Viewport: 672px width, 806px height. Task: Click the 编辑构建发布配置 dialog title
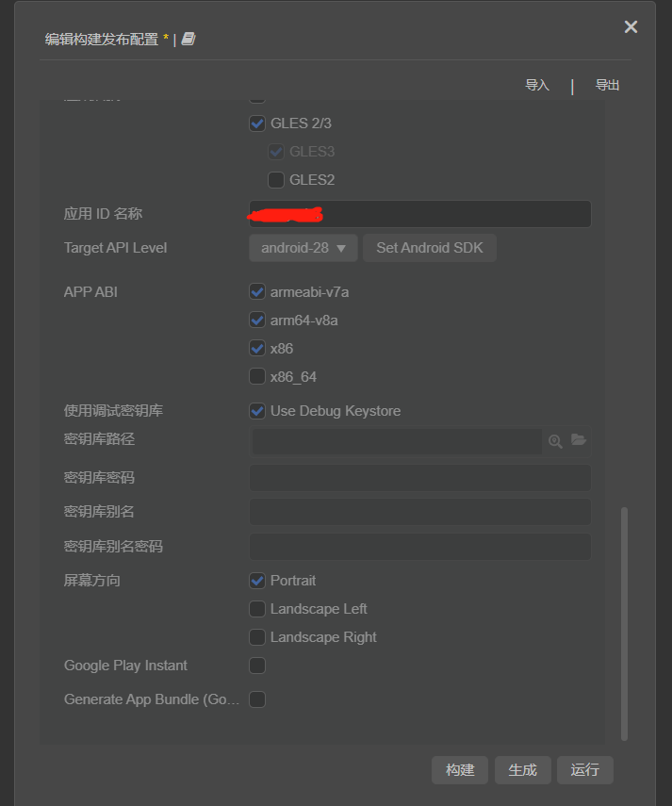[102, 40]
